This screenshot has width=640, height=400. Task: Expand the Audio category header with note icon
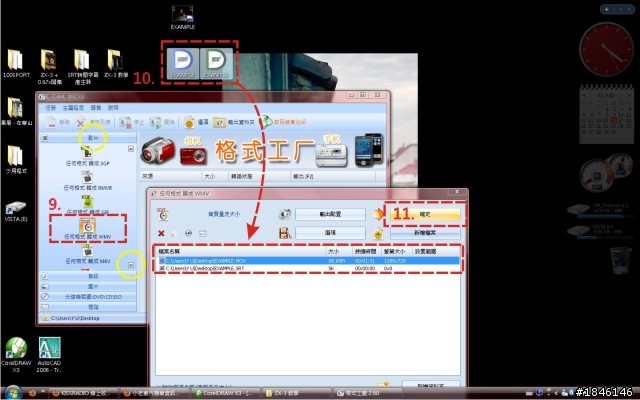click(x=88, y=276)
